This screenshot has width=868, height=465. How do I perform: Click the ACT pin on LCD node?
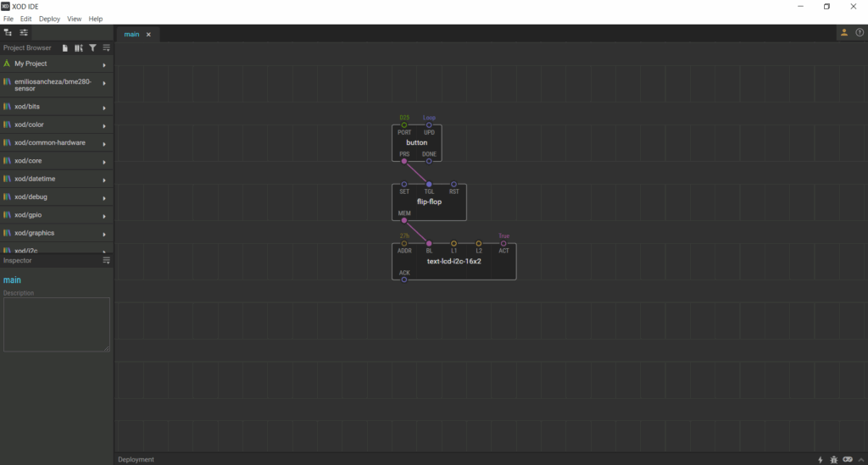[504, 244]
